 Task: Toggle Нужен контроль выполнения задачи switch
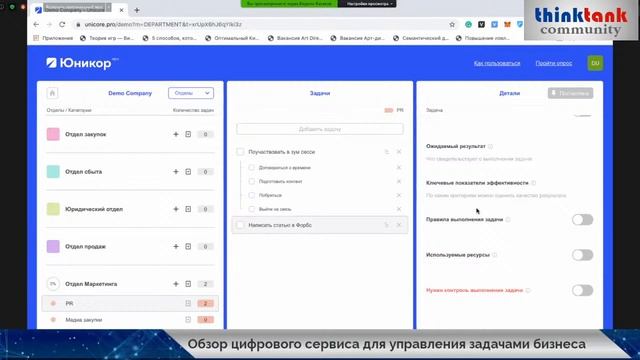[582, 290]
